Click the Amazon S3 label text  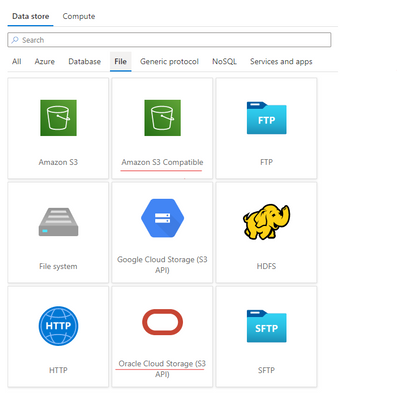(x=58, y=162)
